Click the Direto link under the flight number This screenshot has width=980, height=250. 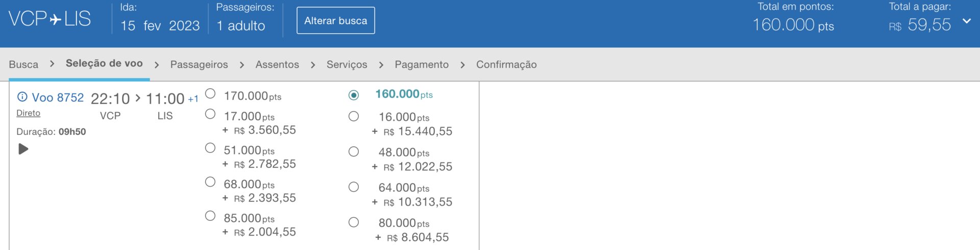click(28, 113)
